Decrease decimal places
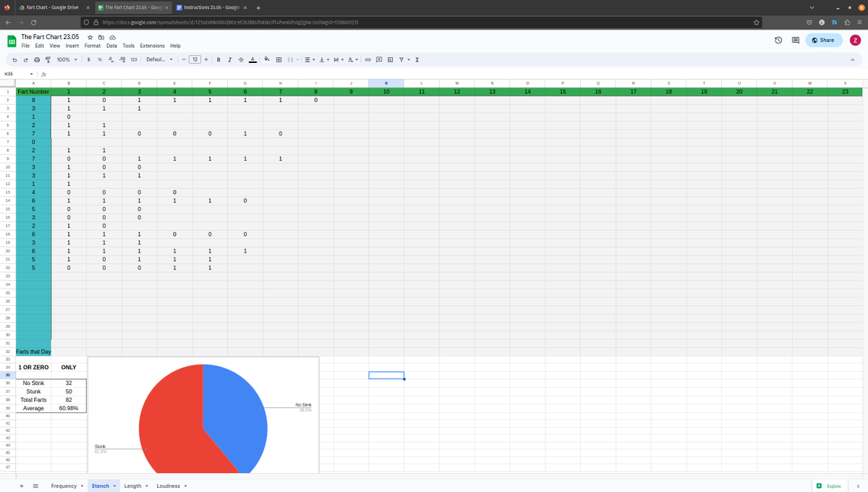 (x=111, y=59)
